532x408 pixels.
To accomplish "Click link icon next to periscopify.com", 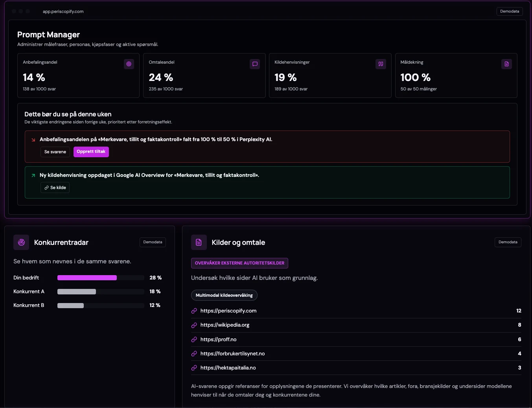I will click(194, 311).
